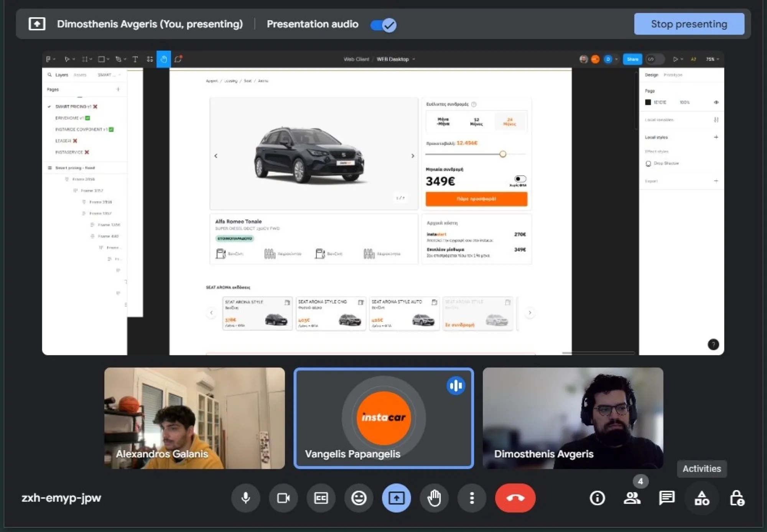Search layers with magnifier icon
This screenshot has width=767, height=532.
point(49,75)
